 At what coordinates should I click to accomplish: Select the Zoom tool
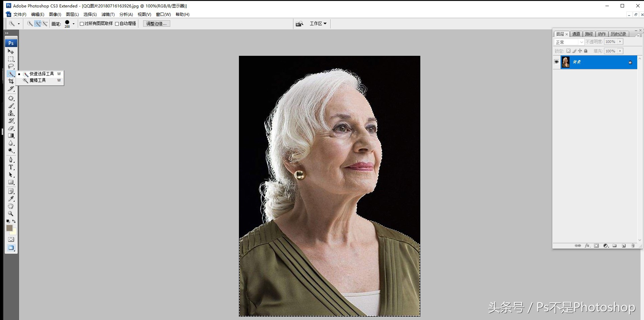coord(11,213)
